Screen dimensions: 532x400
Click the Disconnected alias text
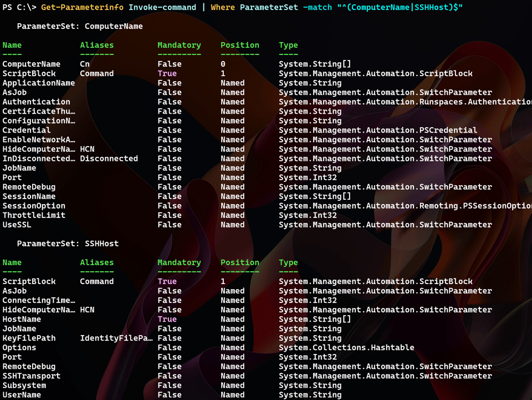tap(108, 158)
